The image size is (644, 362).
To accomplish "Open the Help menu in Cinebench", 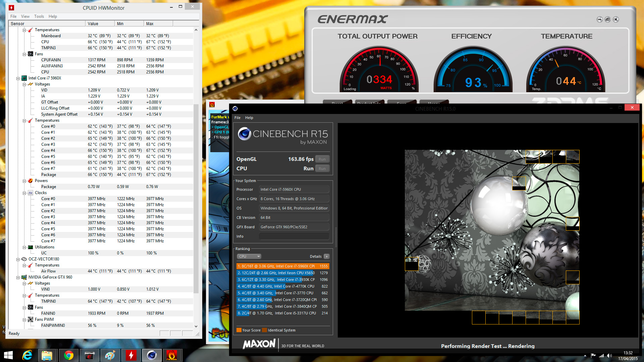I will [x=249, y=118].
